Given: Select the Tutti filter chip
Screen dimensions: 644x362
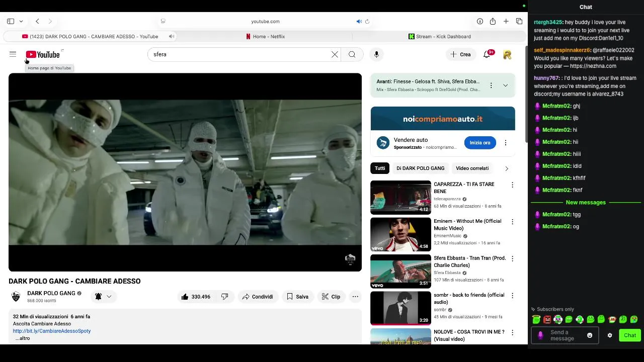Looking at the screenshot, I should 380,168.
